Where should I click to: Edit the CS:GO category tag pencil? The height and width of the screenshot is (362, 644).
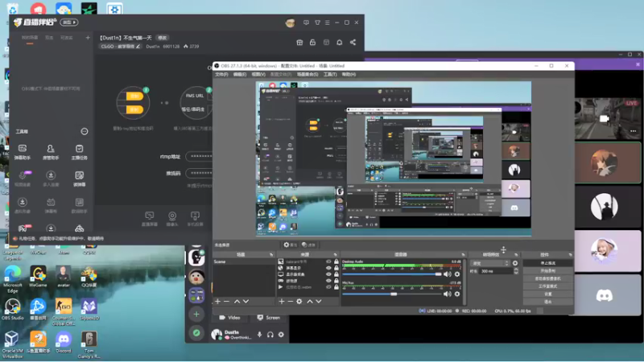tap(138, 47)
